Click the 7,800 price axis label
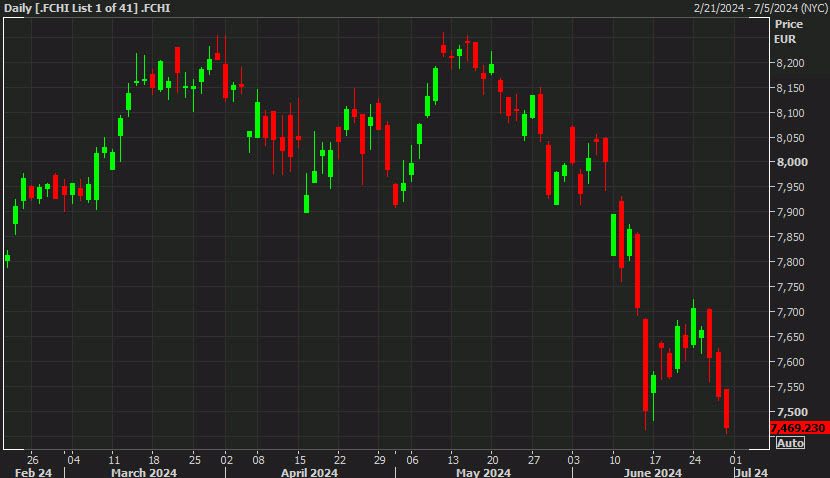The height and width of the screenshot is (478, 830). (x=790, y=262)
